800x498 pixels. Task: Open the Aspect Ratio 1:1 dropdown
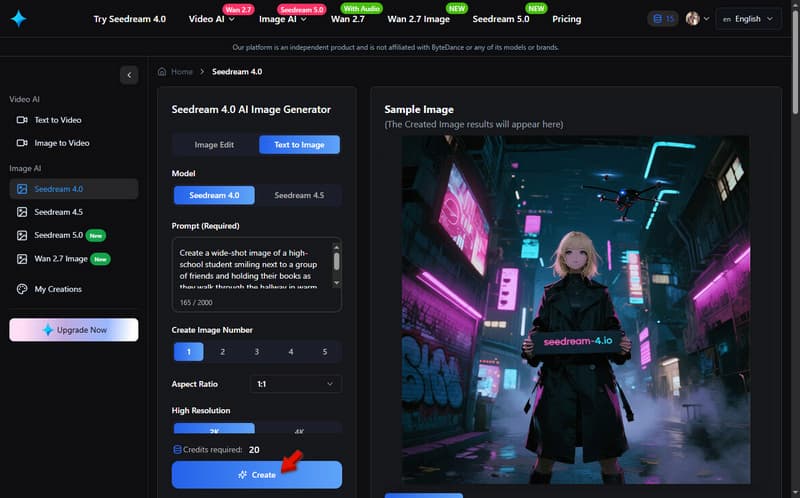[295, 384]
